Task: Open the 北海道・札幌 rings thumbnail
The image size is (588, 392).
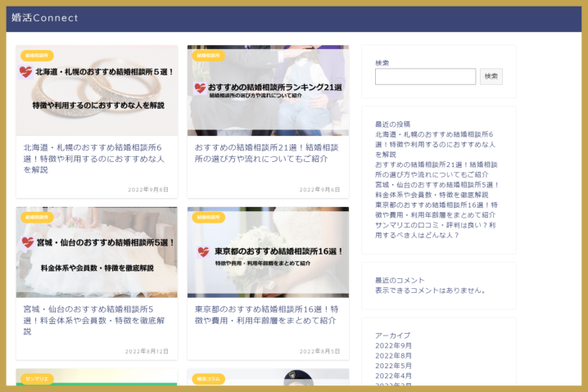Action: (97, 90)
